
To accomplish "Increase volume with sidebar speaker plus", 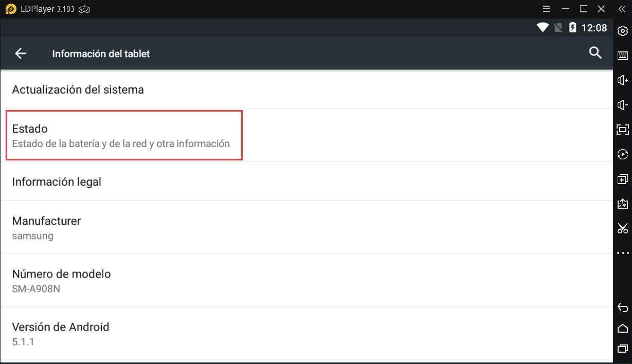I will [x=622, y=80].
